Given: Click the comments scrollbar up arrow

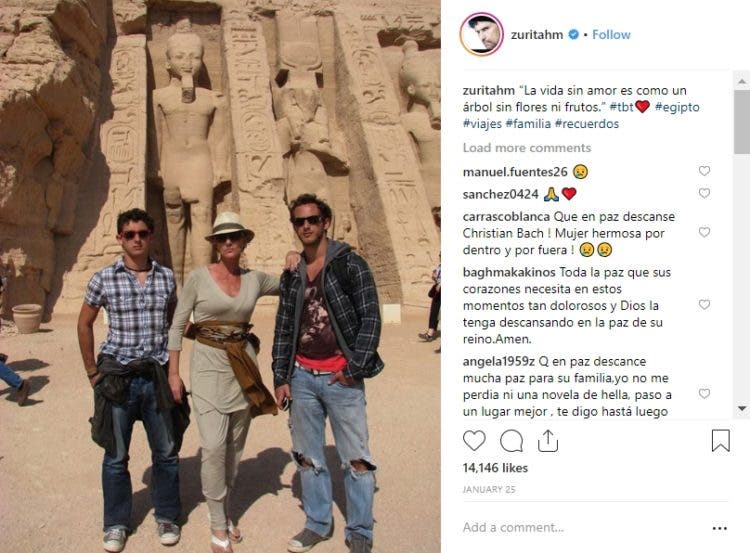Looking at the screenshot, I should (x=742, y=81).
